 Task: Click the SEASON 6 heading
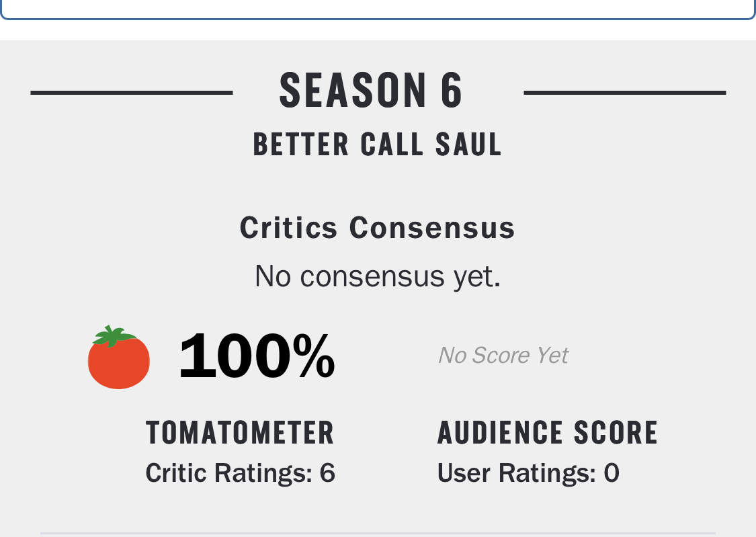pyautogui.click(x=371, y=91)
